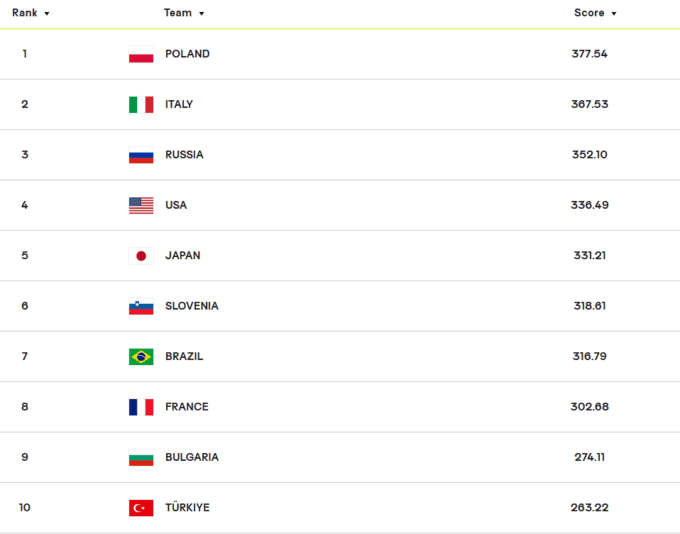Viewport: 680px width, 534px height.
Task: Sort by Rank column arrow
Action: [x=47, y=14]
